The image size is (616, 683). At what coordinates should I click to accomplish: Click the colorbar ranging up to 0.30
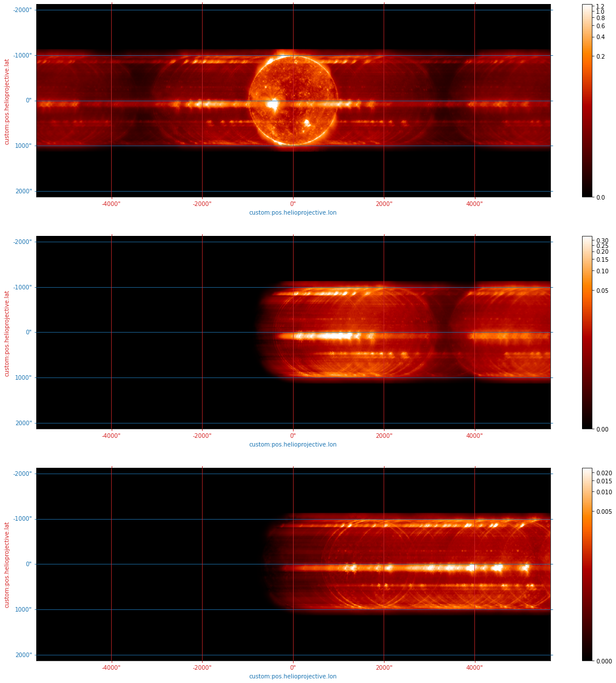(587, 333)
